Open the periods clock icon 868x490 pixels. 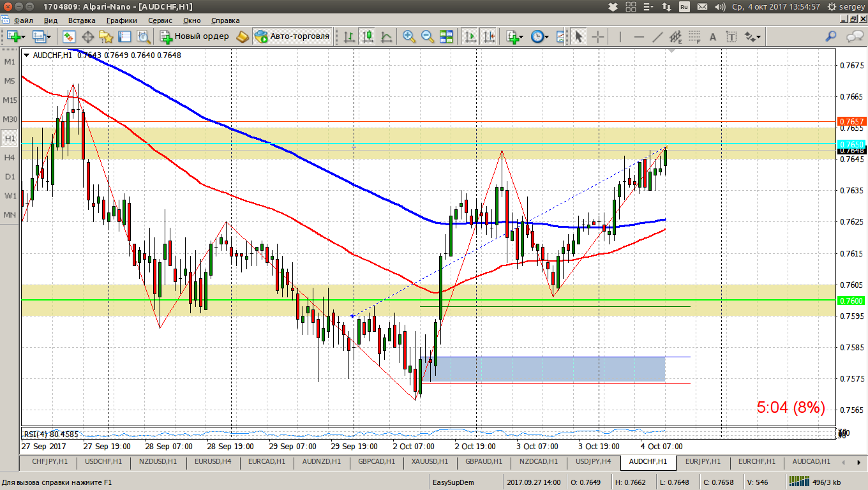pyautogui.click(x=537, y=36)
